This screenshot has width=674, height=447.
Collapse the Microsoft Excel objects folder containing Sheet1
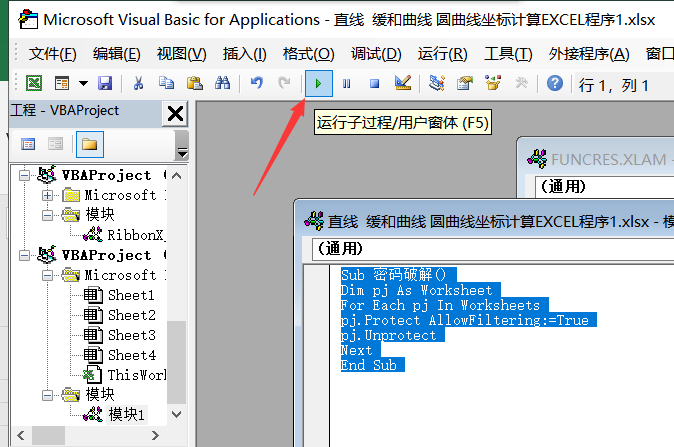(47, 276)
